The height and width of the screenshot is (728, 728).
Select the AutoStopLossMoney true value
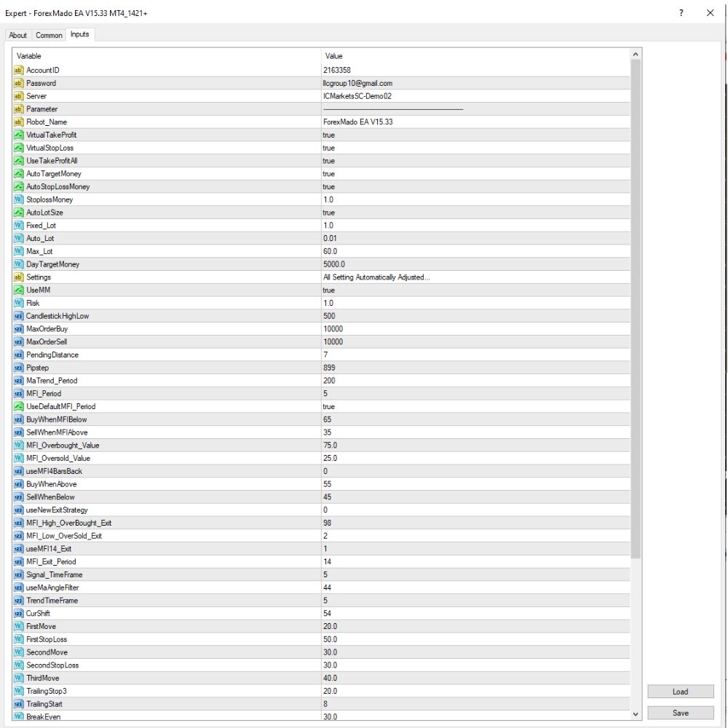pyautogui.click(x=329, y=186)
